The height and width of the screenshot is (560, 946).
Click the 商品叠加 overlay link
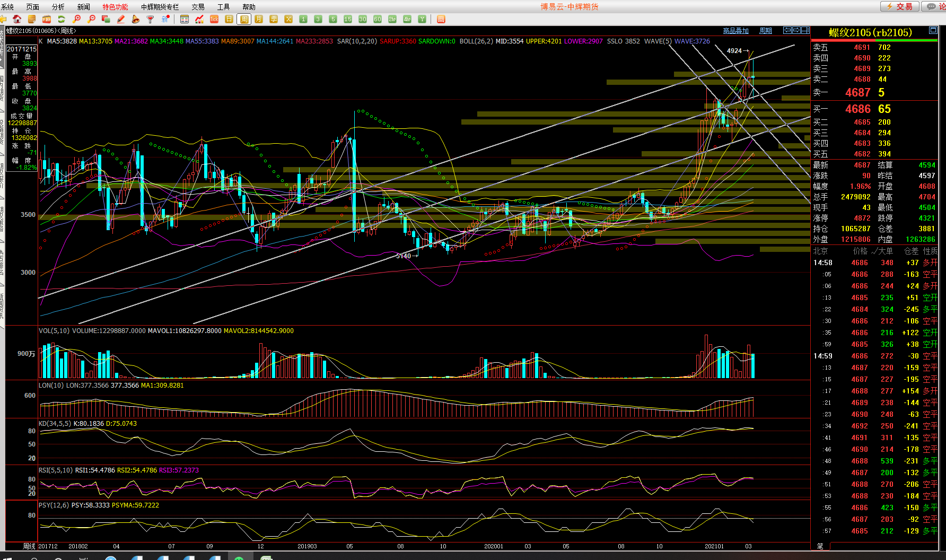[736, 31]
